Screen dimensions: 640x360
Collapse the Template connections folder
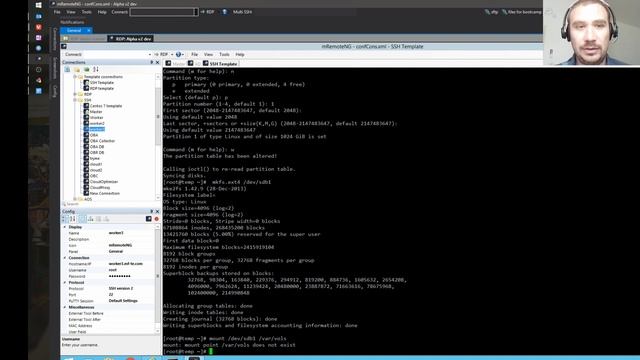[x=75, y=77]
